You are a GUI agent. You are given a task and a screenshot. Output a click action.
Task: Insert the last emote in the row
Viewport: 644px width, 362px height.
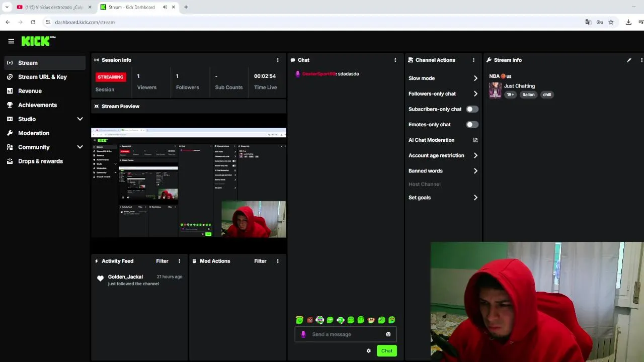(392, 320)
